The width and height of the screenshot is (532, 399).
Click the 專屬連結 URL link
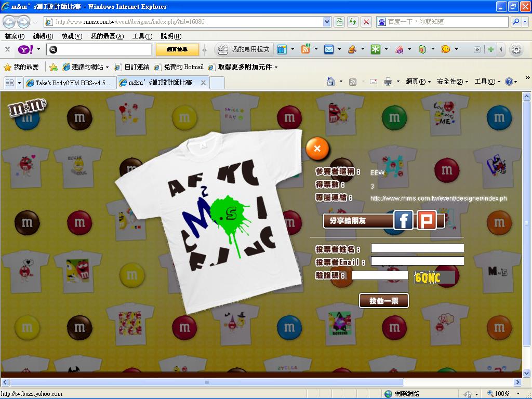click(438, 198)
